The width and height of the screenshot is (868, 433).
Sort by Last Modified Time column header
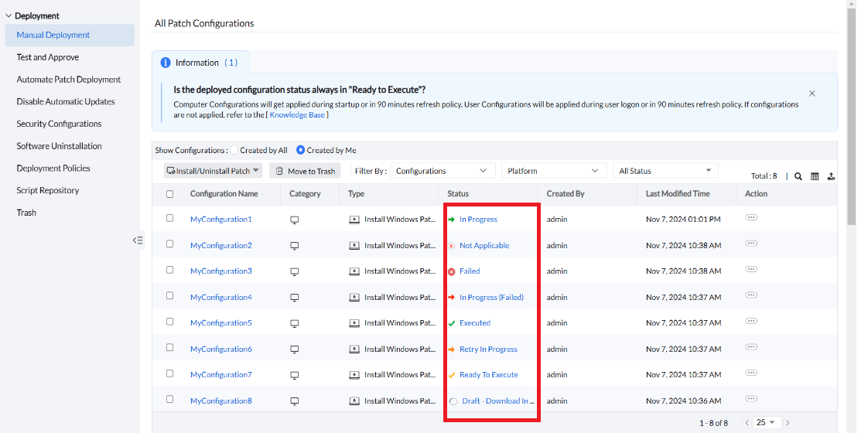tap(678, 193)
